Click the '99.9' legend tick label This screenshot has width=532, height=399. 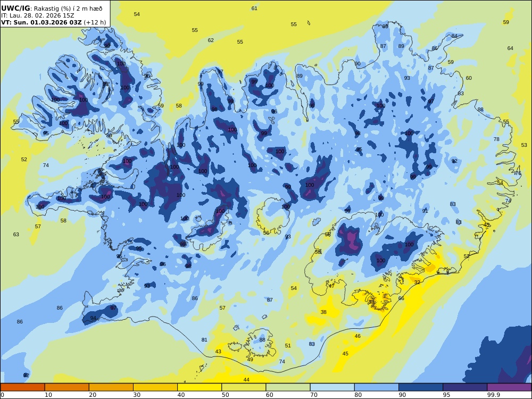coord(493,395)
